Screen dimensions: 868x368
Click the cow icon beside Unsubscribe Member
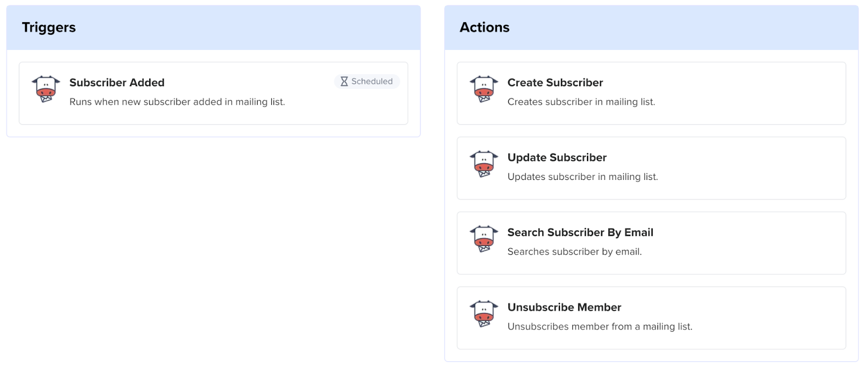[x=483, y=313]
